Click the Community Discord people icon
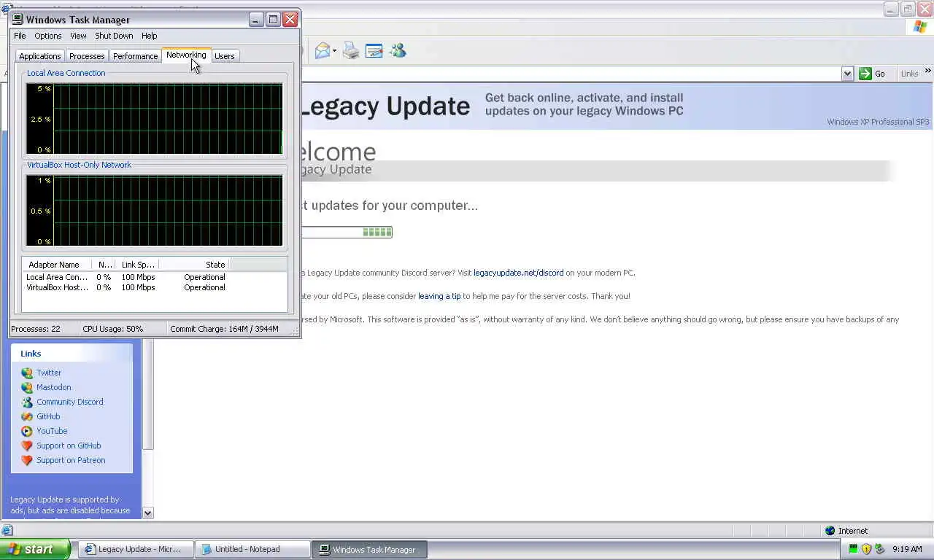This screenshot has height=560, width=934. 27,402
